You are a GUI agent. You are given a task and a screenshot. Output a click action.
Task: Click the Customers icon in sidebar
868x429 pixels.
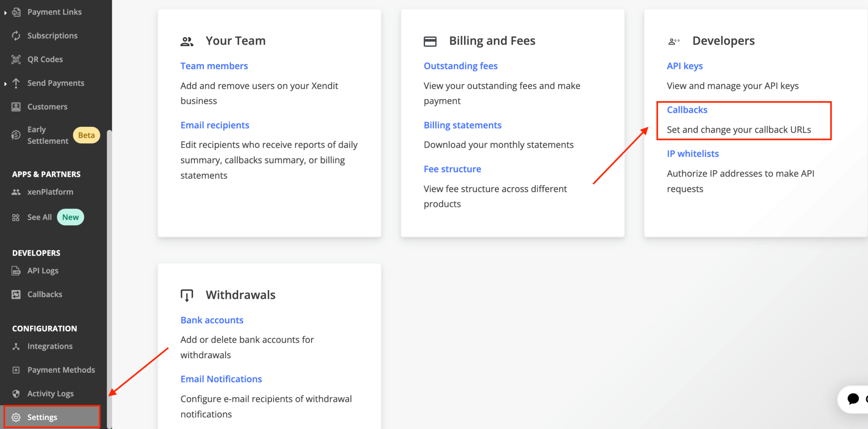16,107
